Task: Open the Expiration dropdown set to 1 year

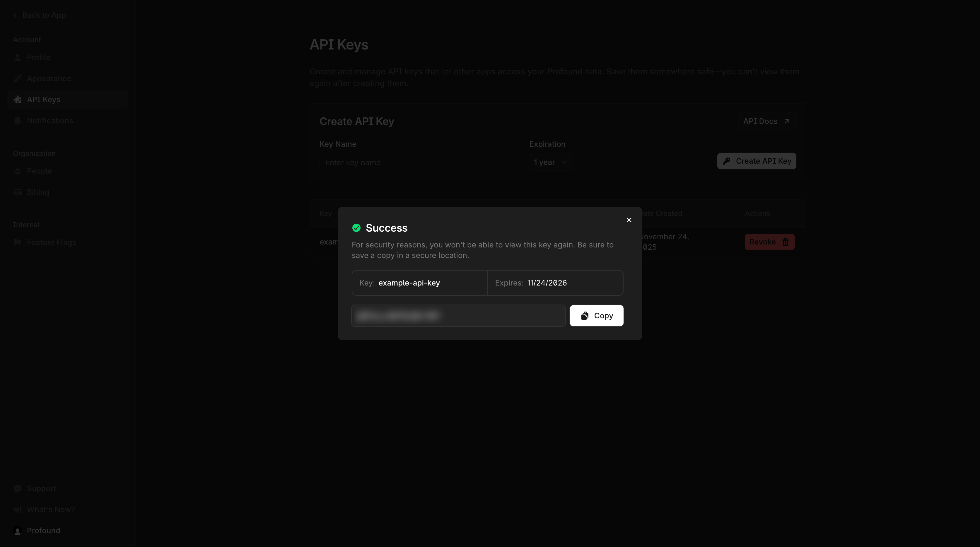Action: pyautogui.click(x=550, y=162)
